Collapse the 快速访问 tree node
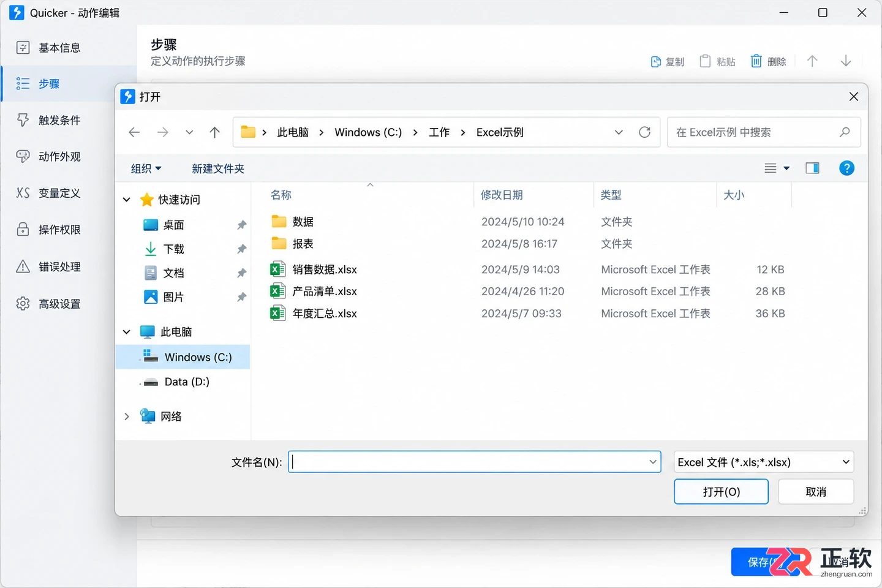Viewport: 882px width, 588px height. [127, 200]
